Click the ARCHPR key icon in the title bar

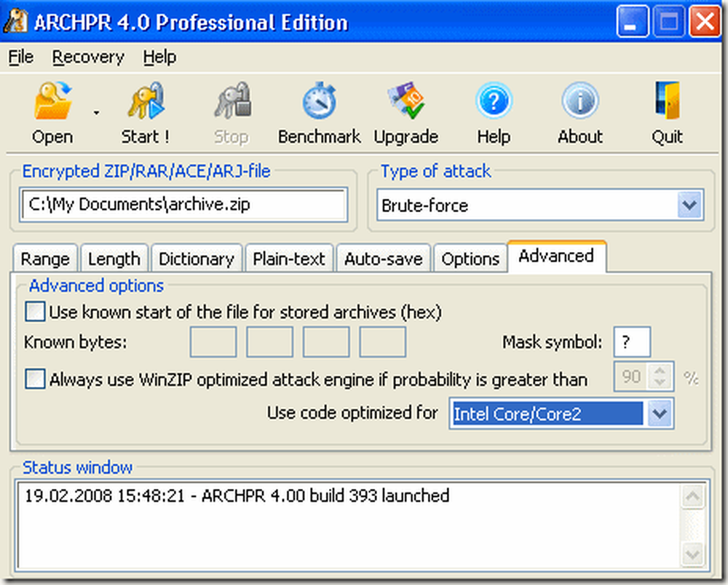[x=15, y=21]
